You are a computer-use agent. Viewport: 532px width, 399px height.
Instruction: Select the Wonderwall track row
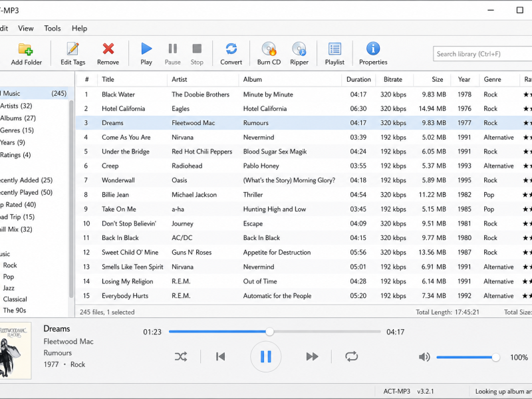(304, 180)
